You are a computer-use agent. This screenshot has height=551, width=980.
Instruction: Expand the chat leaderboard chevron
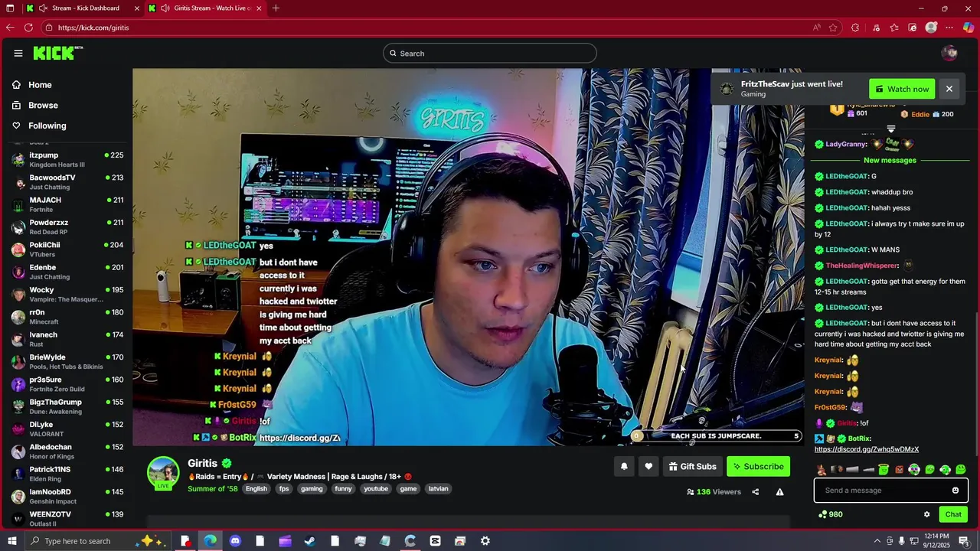[x=890, y=129]
